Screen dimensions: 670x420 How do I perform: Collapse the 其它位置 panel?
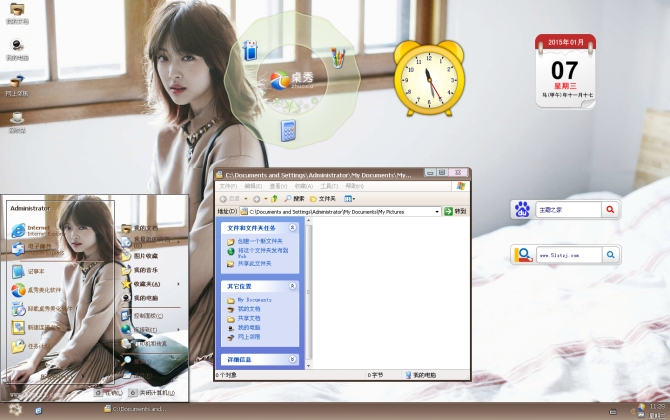tap(292, 286)
